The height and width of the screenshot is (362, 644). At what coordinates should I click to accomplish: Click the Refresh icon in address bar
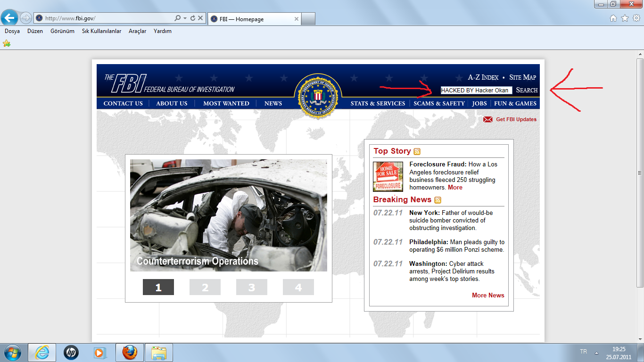tap(192, 18)
